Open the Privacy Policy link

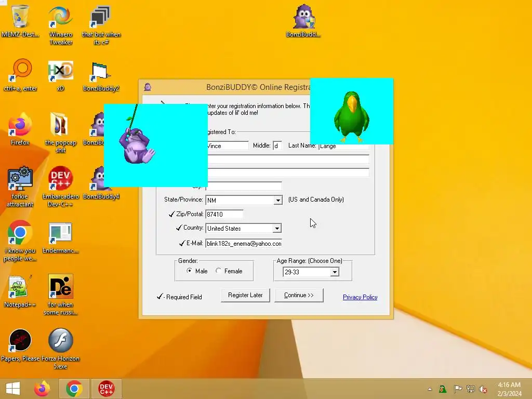pyautogui.click(x=360, y=297)
